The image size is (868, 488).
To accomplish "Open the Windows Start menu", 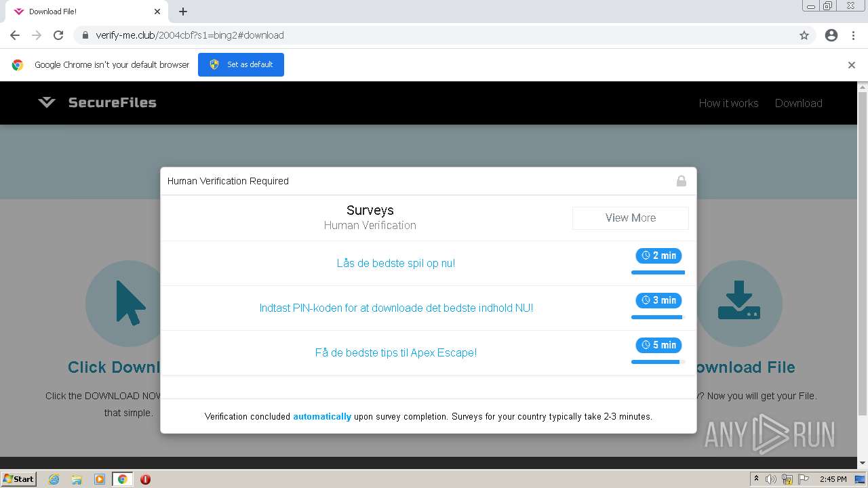I will (19, 479).
